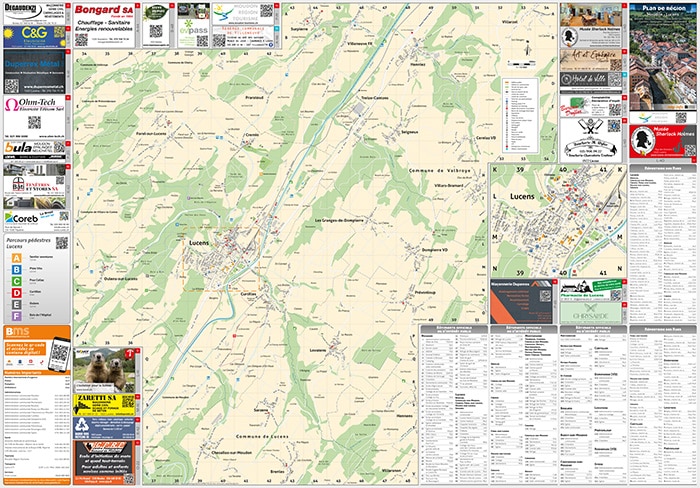Click the QR code in Bongard SA ad
Image resolution: width=700 pixels, height=488 pixels.
point(81,40)
